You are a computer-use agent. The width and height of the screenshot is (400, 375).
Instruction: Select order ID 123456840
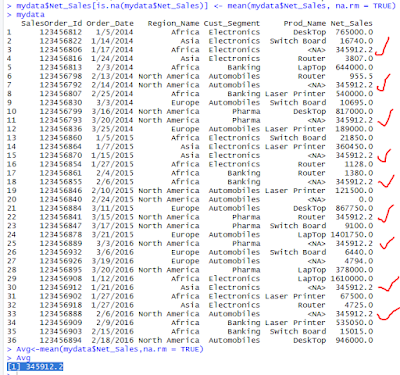point(61,199)
